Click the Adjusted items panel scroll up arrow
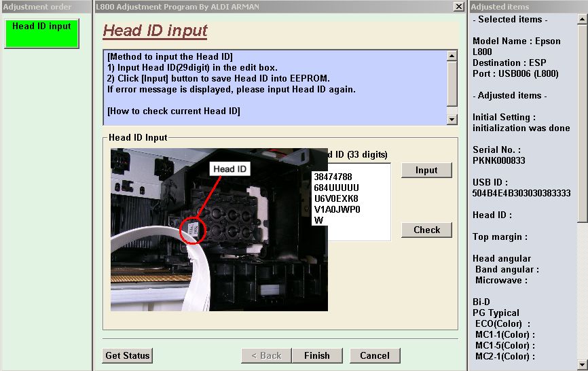The width and height of the screenshot is (588, 371). (x=583, y=20)
